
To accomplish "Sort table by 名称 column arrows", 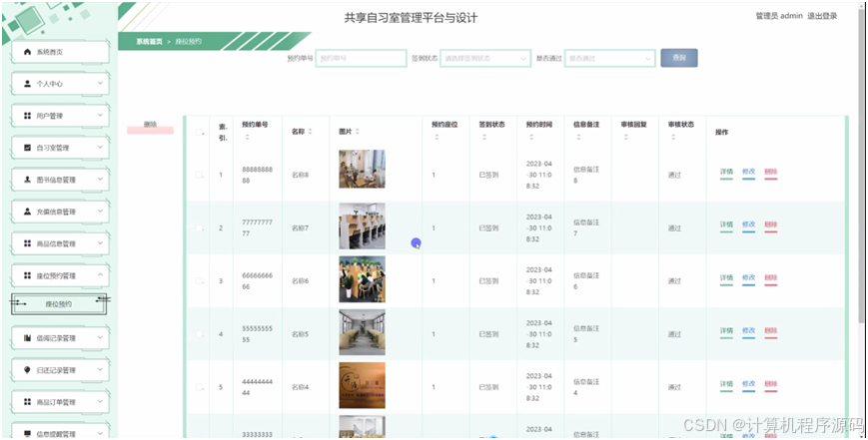I will [x=310, y=132].
